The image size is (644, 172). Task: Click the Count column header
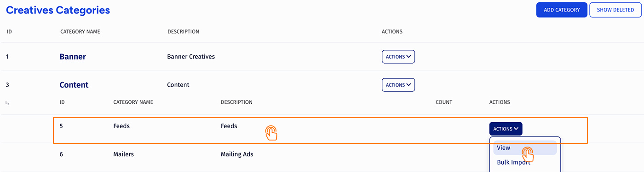[x=444, y=102]
